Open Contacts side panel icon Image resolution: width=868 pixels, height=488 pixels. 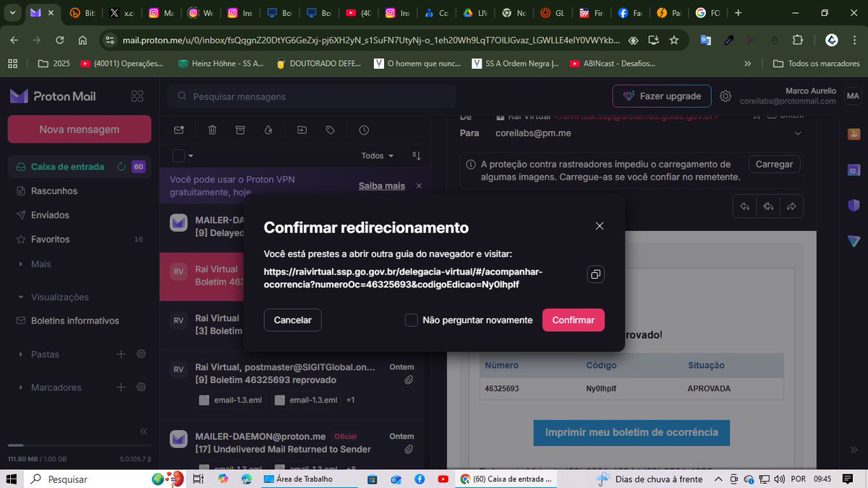[x=854, y=134]
